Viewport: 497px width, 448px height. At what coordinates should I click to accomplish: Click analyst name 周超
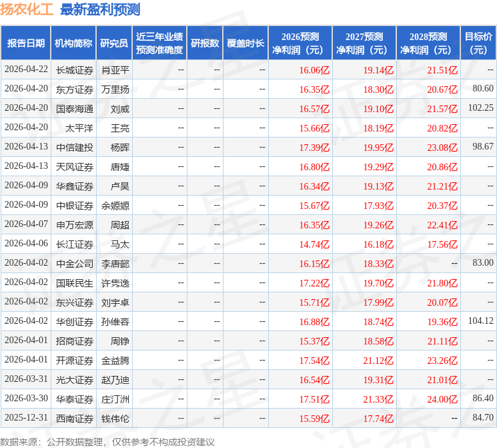pyautogui.click(x=120, y=225)
